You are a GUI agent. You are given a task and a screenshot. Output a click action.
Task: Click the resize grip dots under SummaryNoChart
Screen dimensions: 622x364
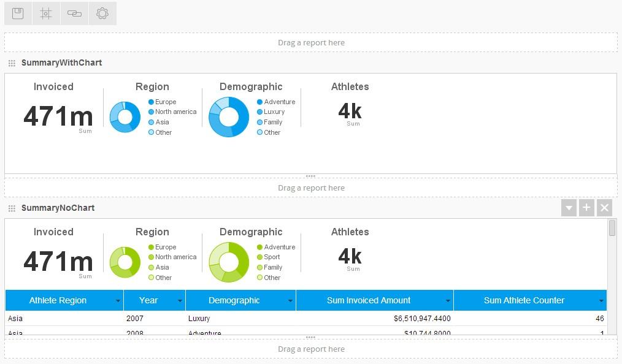click(x=310, y=337)
